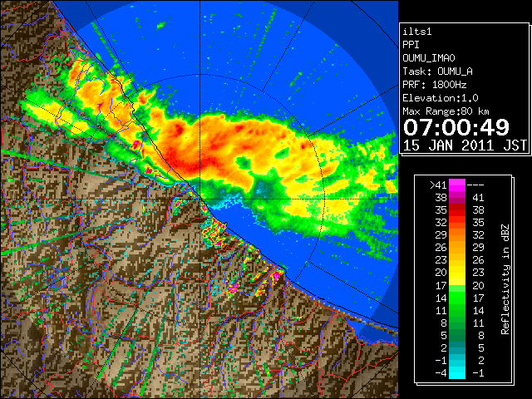
Task: Click the "Max Range:80 km" line
Action: pos(446,111)
